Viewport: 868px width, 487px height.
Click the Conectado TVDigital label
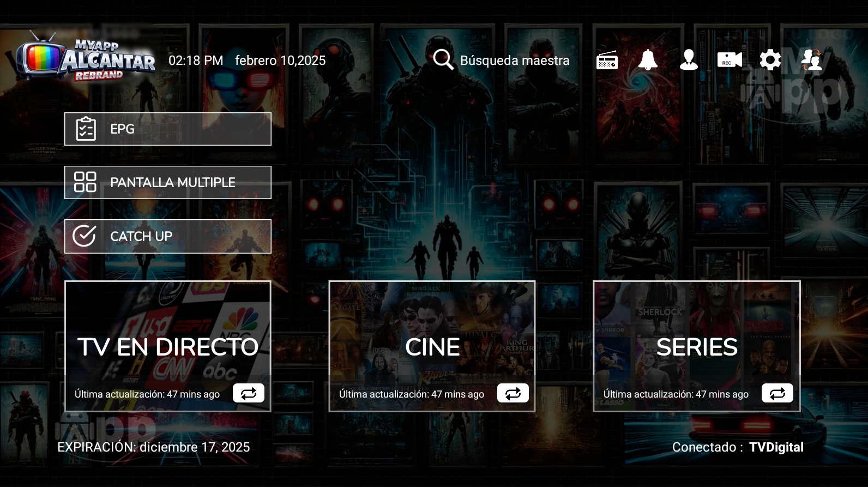click(x=738, y=447)
